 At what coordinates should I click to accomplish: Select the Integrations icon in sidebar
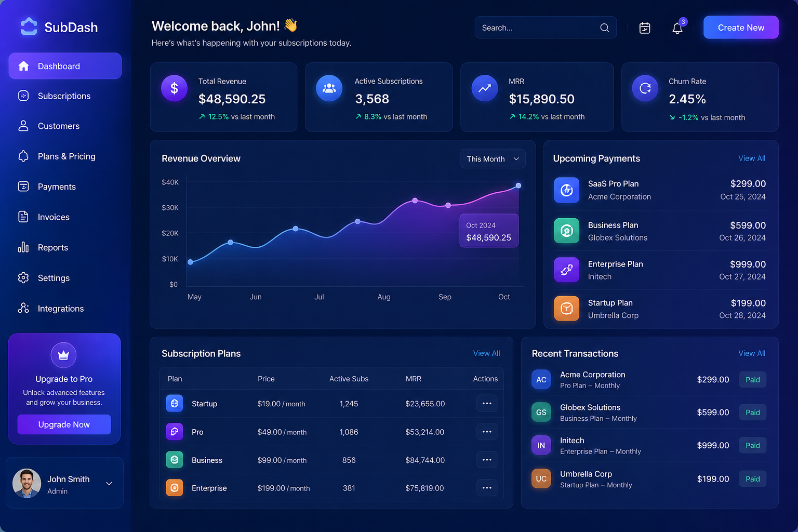[23, 308]
